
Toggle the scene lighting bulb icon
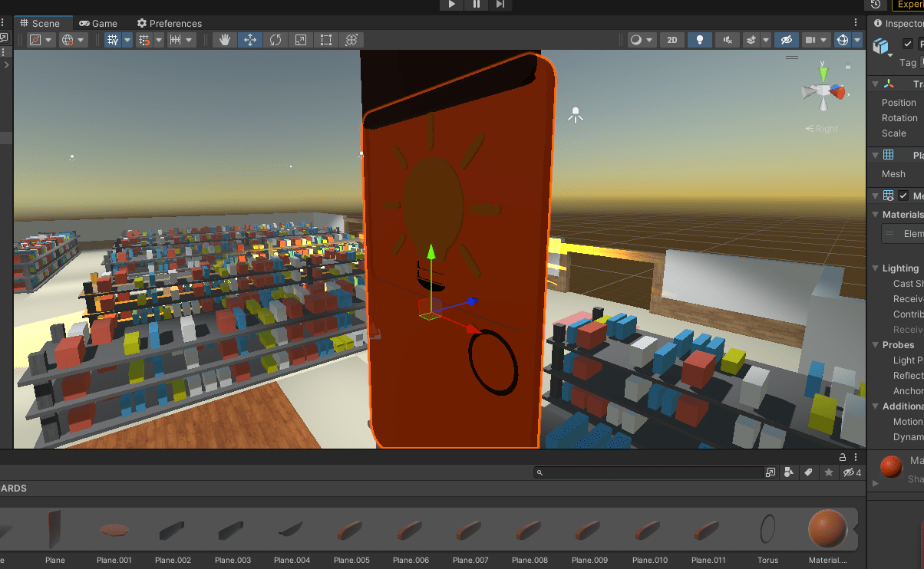coord(699,40)
